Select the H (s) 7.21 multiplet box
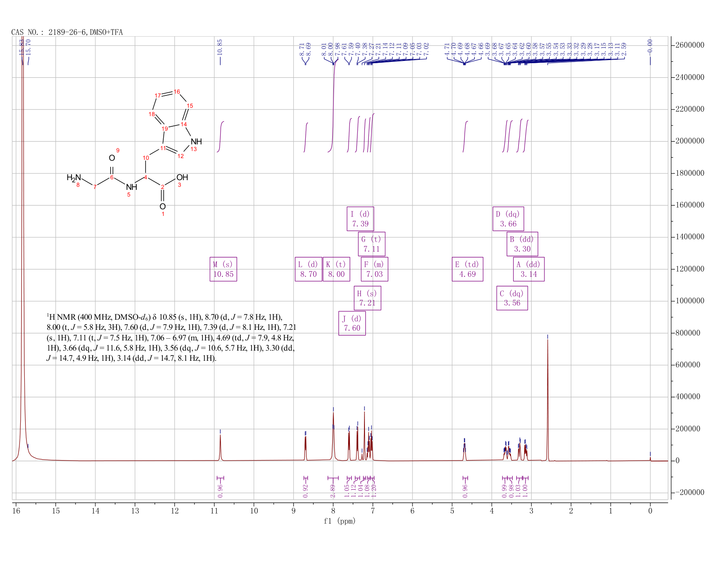This screenshot has height=563, width=728. click(367, 298)
